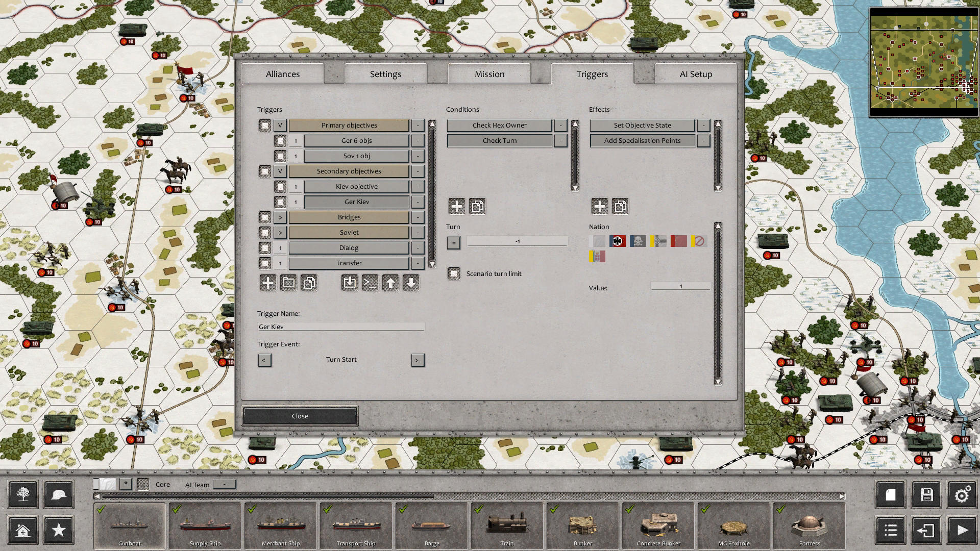
Task: Open the Settings tab
Action: (385, 74)
